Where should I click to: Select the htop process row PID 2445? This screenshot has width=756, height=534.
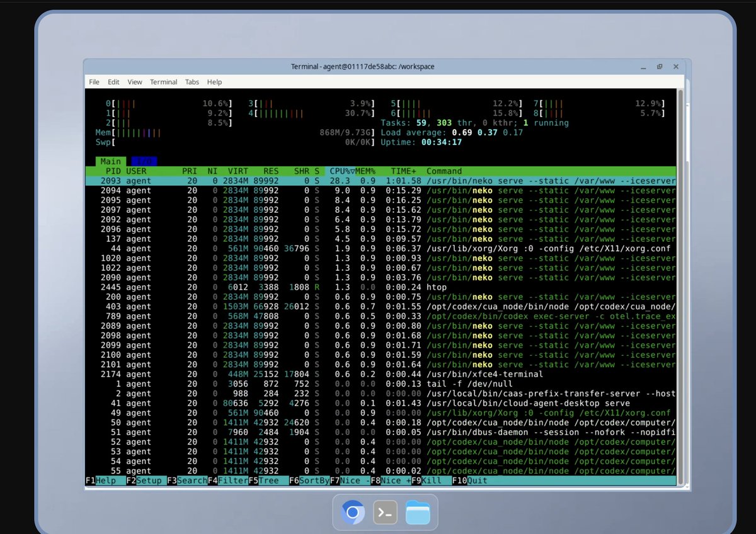coord(381,287)
